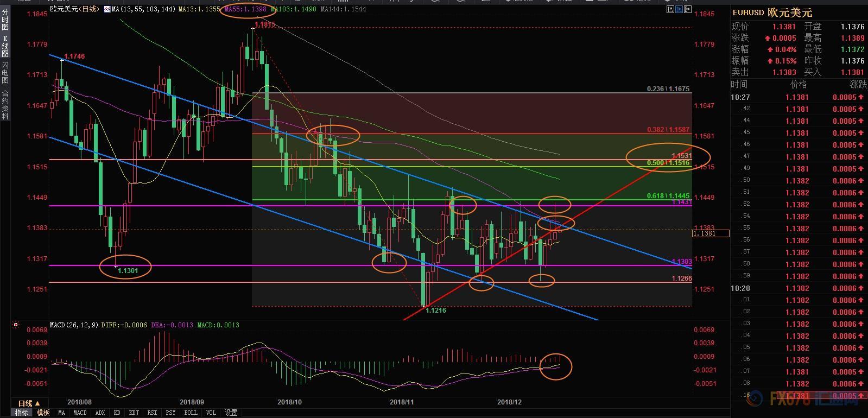The height and width of the screenshot is (418, 868).
Task: Click the current price label 1.1381 on axis
Action: [x=711, y=233]
